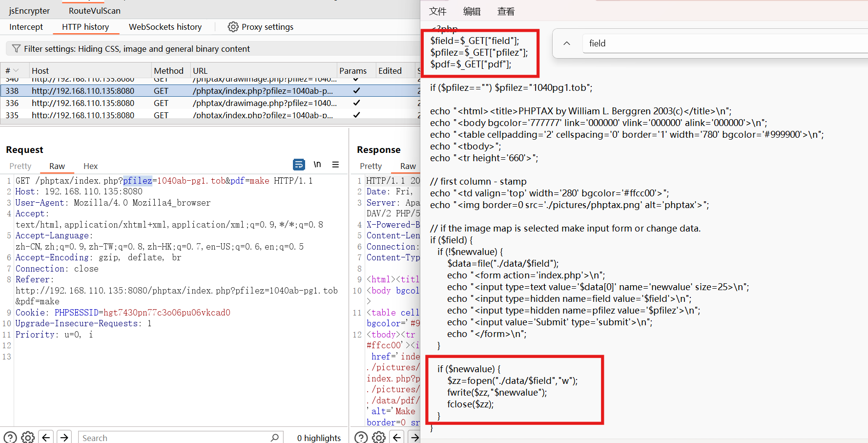Viewport: 868px width, 443px height.
Task: Click Params checkmark for request 335
Action: pos(356,115)
